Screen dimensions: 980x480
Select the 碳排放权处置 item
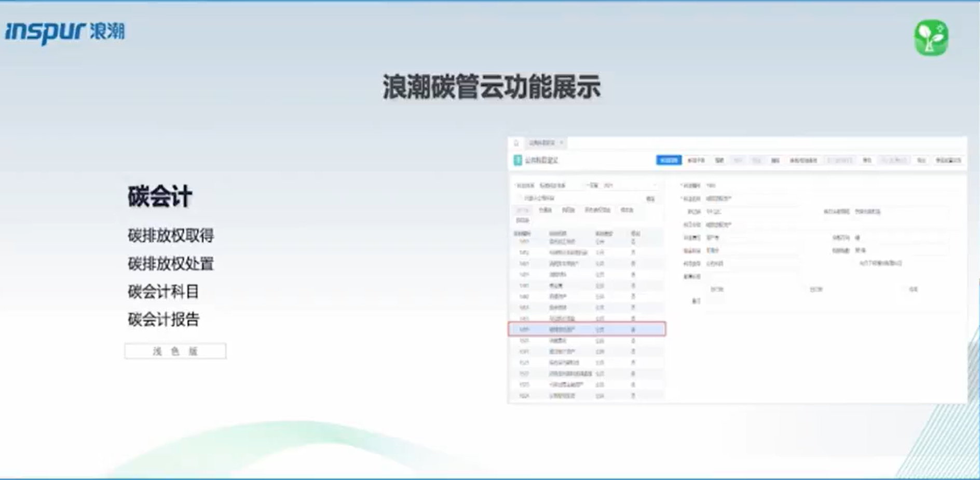tap(171, 263)
